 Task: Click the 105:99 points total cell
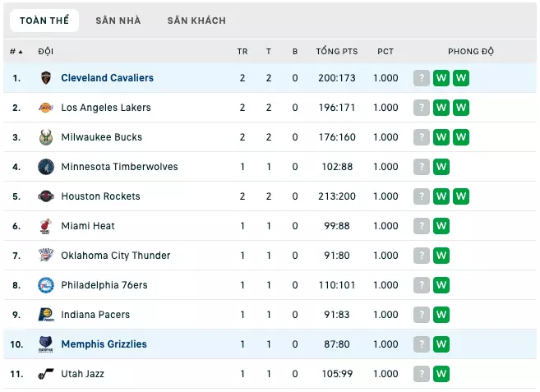[337, 374]
